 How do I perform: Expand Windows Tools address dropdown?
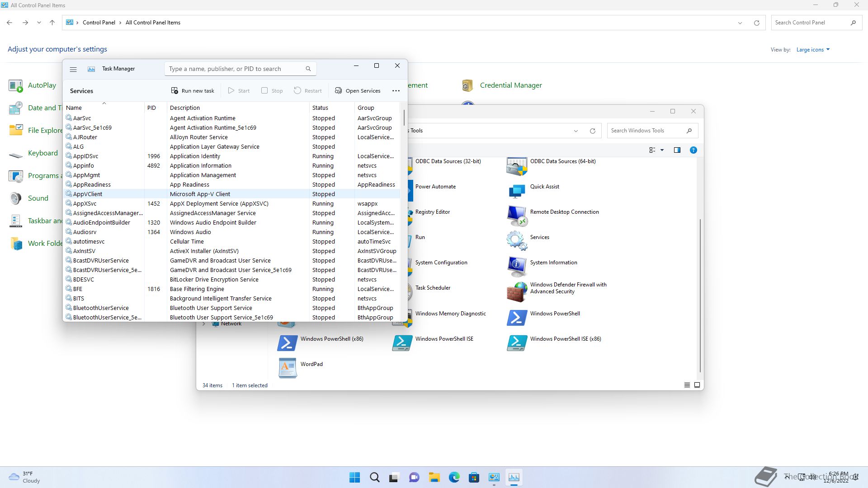coord(576,131)
